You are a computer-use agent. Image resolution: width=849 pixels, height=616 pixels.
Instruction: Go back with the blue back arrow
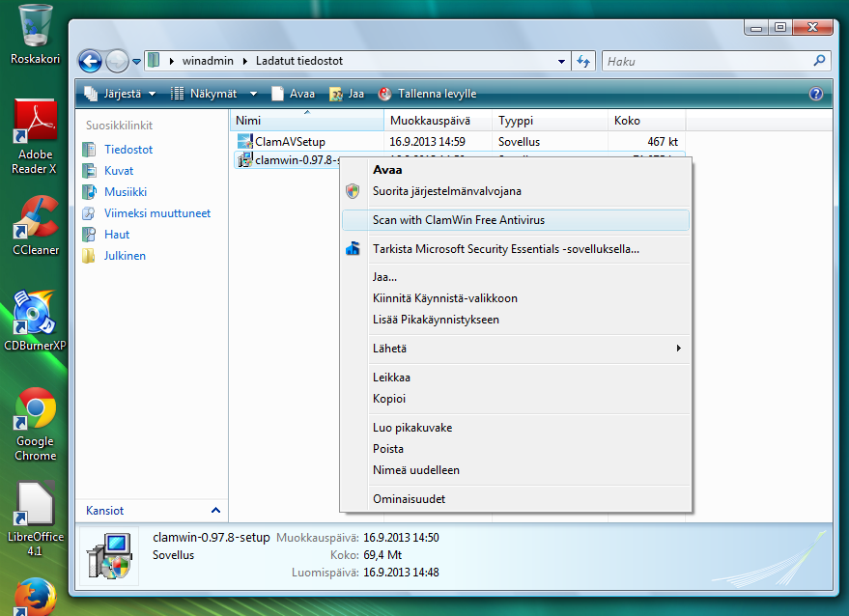click(x=91, y=61)
